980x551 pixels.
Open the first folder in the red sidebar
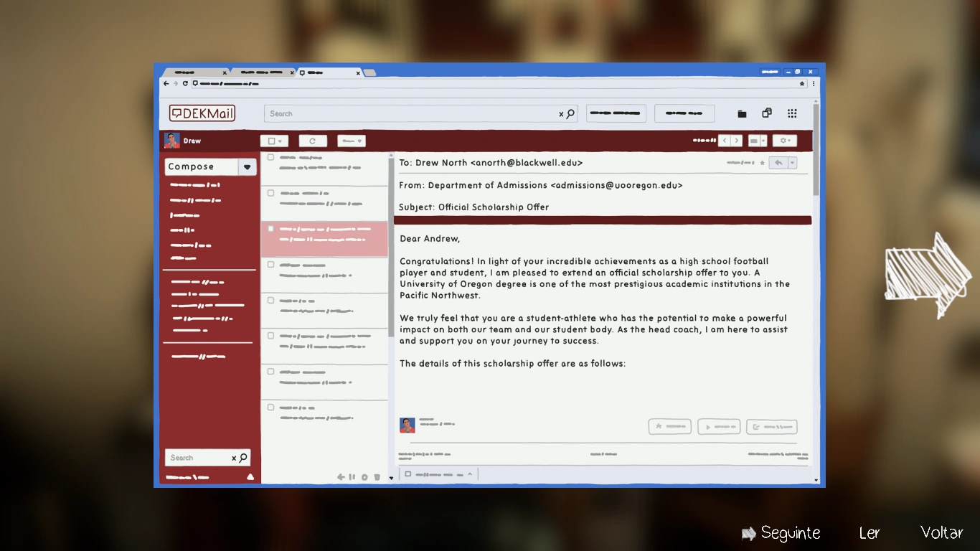195,185
